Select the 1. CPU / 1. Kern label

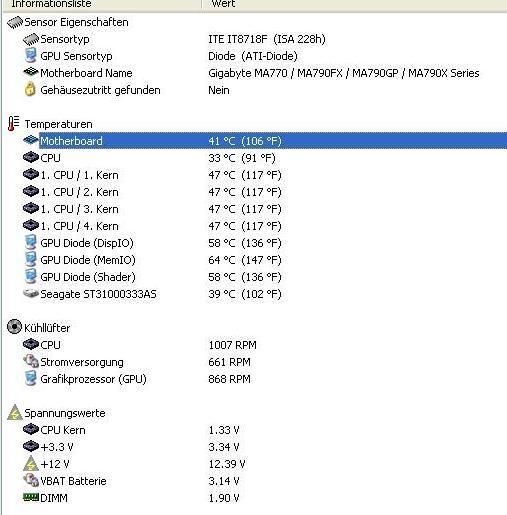tap(79, 175)
